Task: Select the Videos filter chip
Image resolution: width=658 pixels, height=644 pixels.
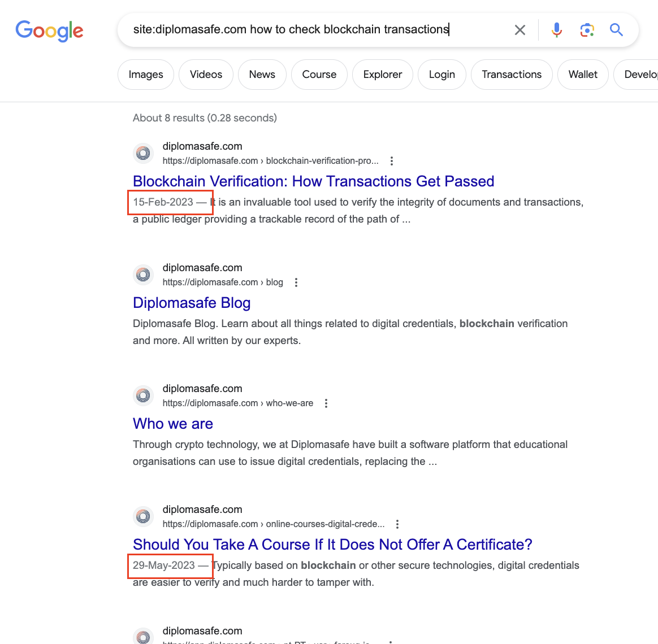Action: click(x=206, y=74)
